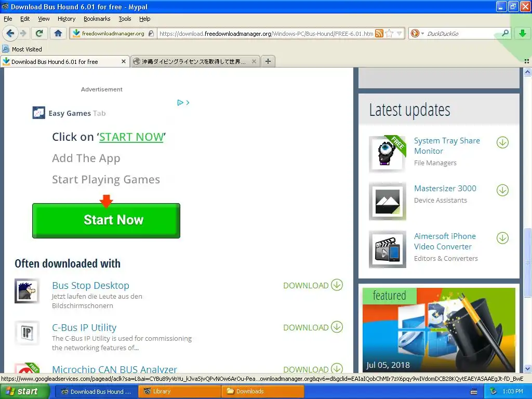Viewport: 532px width, 399px height.
Task: Click the Mastersizer 3000 thumbnail
Action: tap(388, 201)
